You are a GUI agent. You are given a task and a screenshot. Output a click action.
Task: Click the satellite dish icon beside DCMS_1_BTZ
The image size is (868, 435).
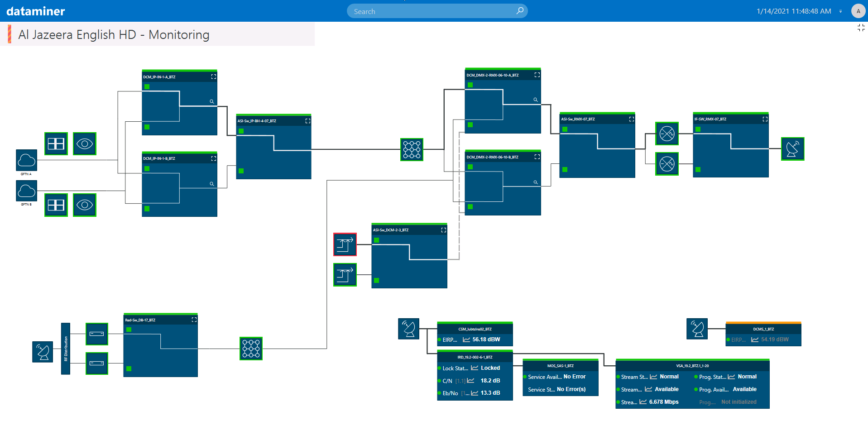pos(697,329)
